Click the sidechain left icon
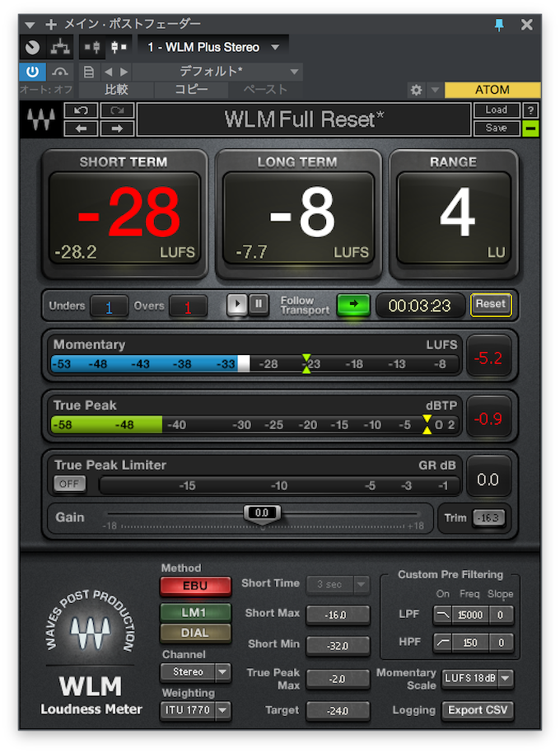The width and height of the screenshot is (560, 753). 91,47
